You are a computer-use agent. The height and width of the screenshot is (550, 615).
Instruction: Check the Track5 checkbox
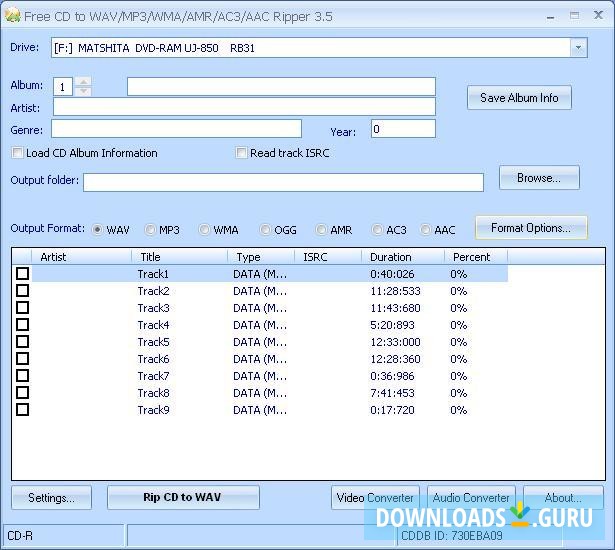click(22, 342)
